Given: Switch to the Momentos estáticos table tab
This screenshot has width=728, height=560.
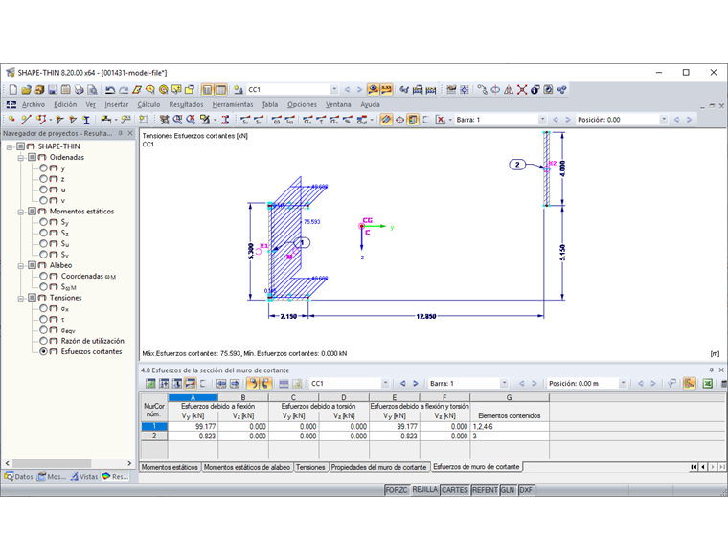Looking at the screenshot, I should click(170, 467).
